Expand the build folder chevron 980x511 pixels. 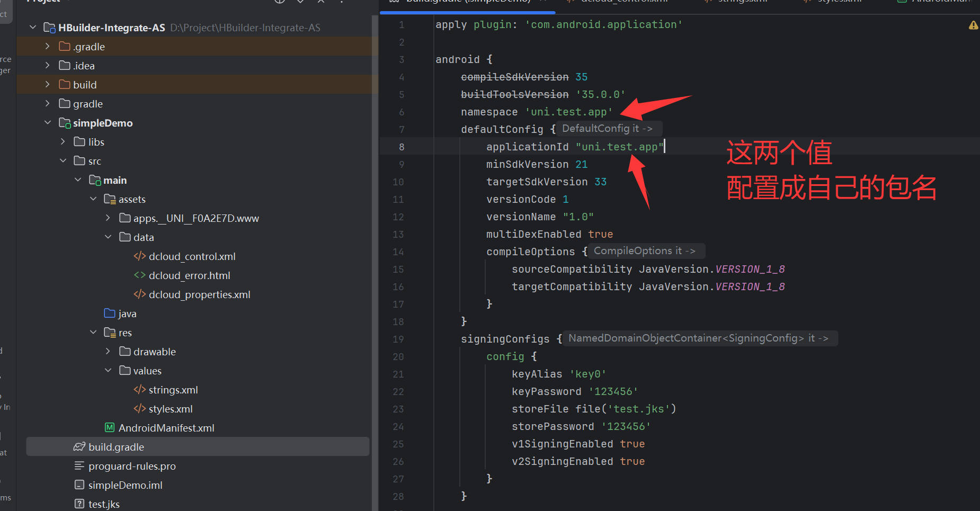coord(48,84)
